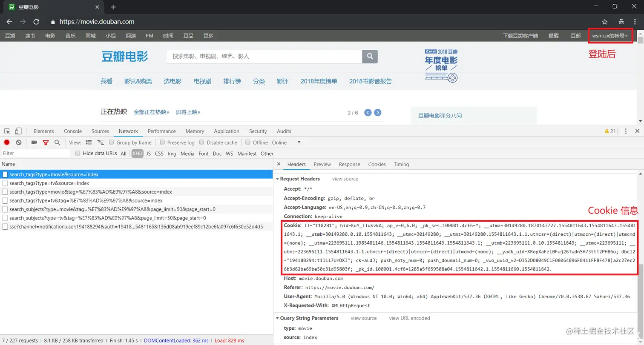
Task: Open network search magnifier icon
Action: pos(57,143)
